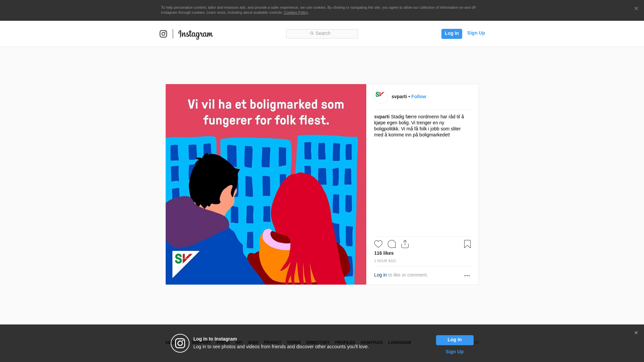
Task: Open the HASHTAGS footer link
Action: [372, 343]
